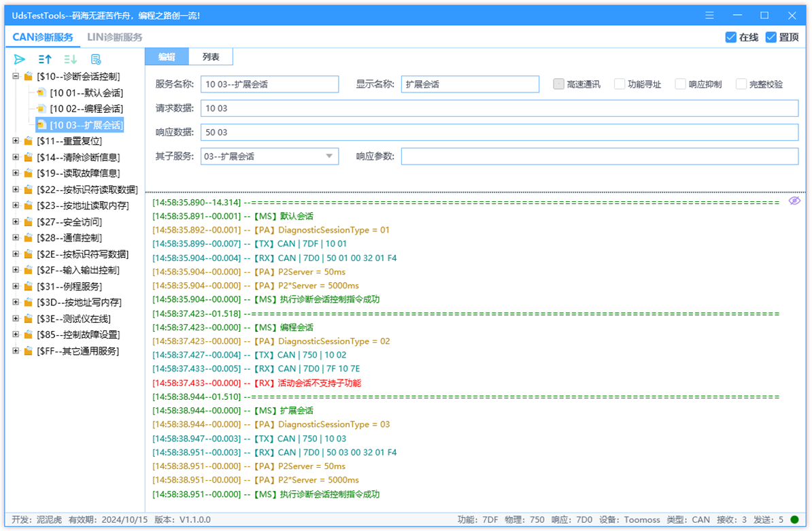Expand the $22 按标识符读取数据 tree node
812x531 pixels.
[x=16, y=190]
